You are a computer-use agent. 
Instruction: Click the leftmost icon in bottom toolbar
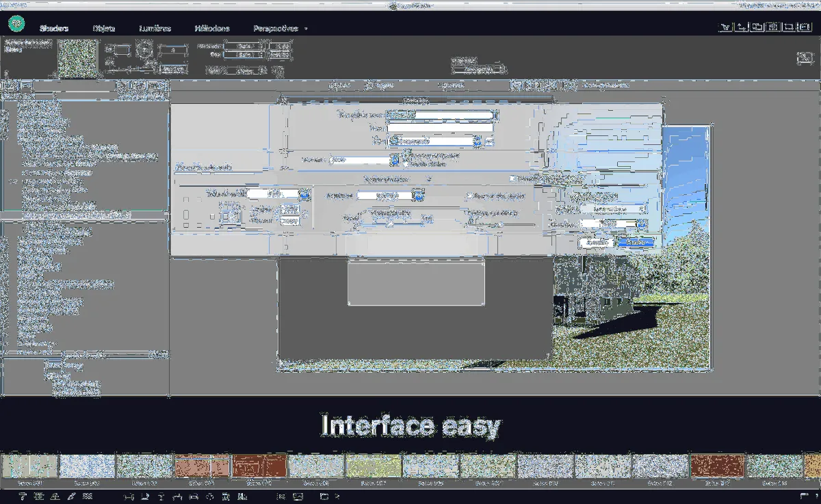[x=22, y=496]
